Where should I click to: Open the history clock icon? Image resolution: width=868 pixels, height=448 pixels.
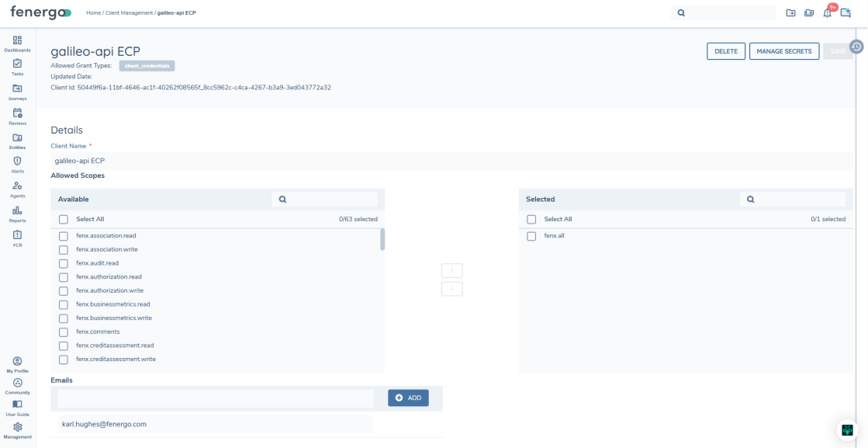pyautogui.click(x=856, y=47)
